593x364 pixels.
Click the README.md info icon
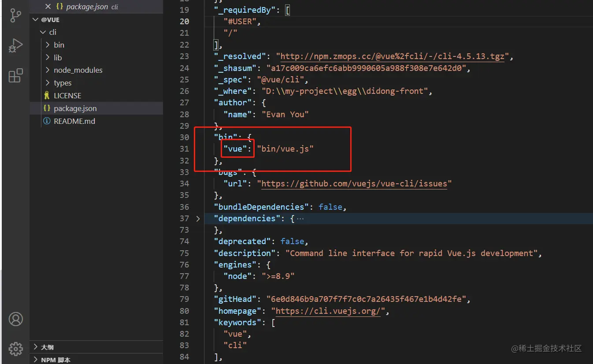47,121
